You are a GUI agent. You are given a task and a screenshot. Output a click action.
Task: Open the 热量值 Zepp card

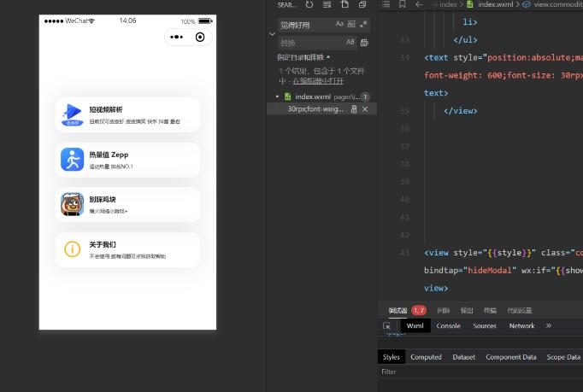pos(127,160)
